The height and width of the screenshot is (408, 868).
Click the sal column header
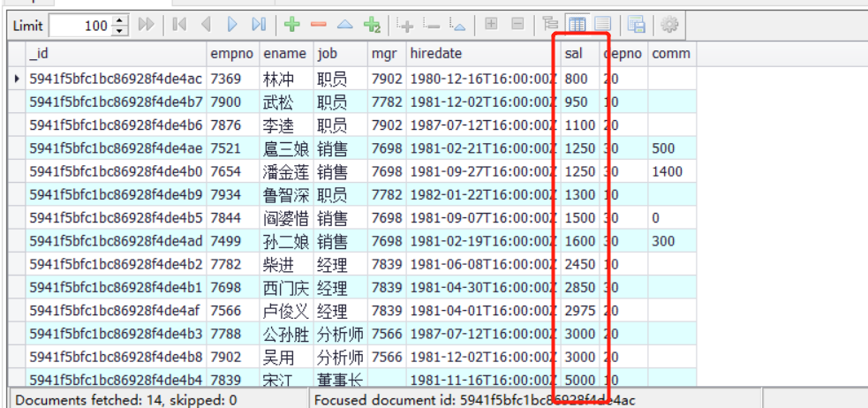point(579,54)
